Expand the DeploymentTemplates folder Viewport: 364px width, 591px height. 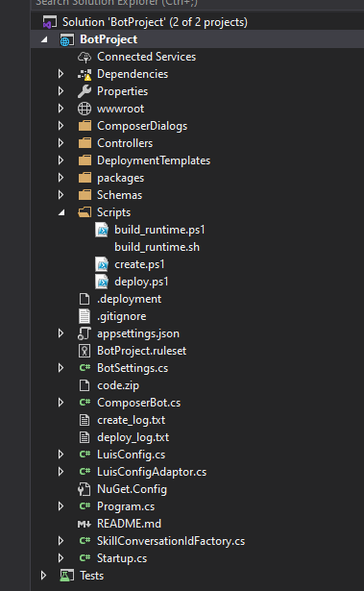click(61, 160)
